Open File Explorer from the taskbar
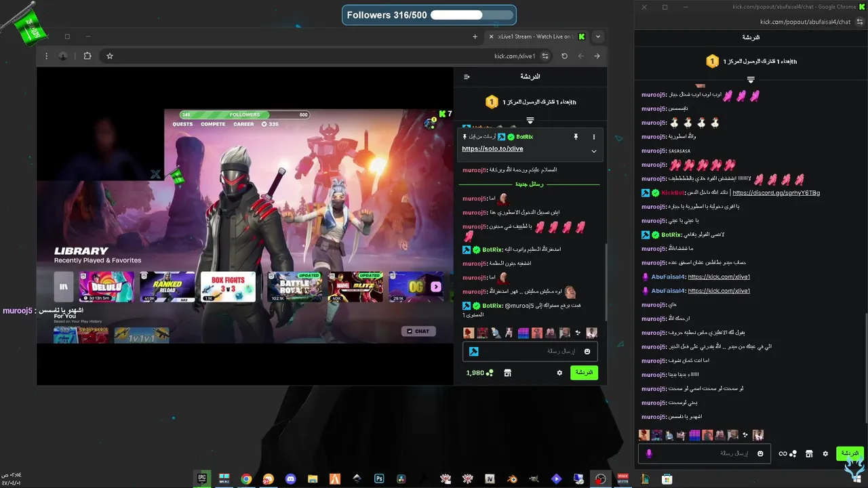This screenshot has height=488, width=868. pos(313,479)
